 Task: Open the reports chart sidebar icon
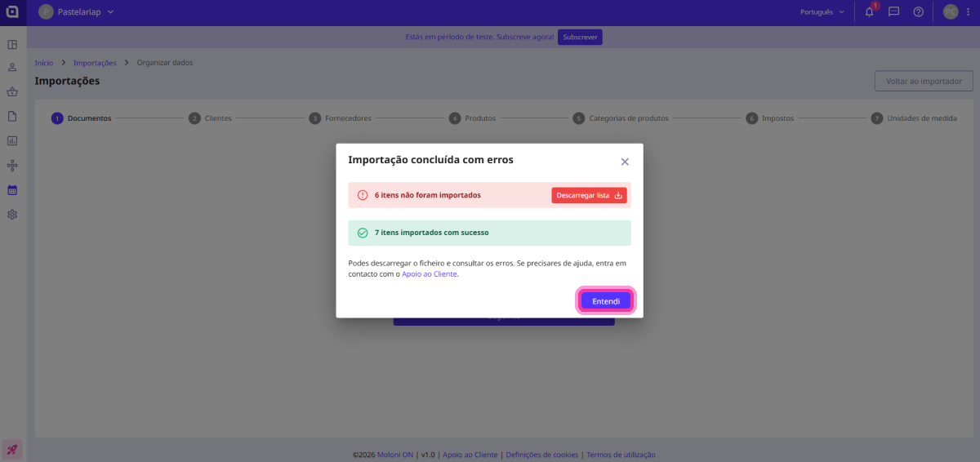coord(12,140)
